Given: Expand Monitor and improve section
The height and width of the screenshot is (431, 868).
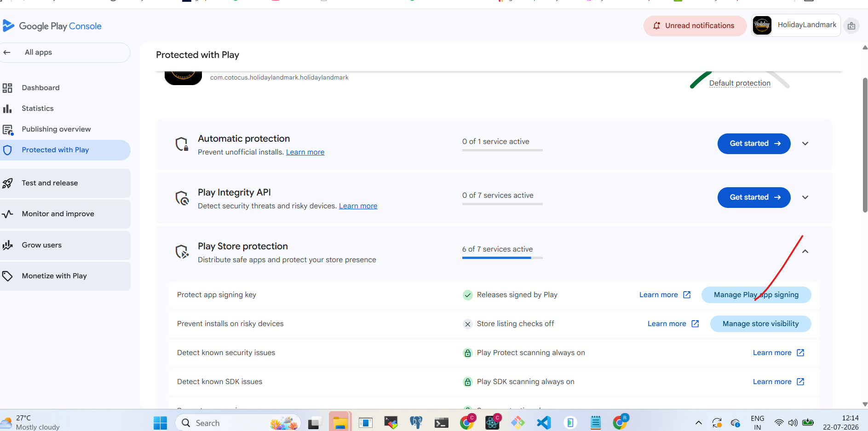Looking at the screenshot, I should point(64,214).
